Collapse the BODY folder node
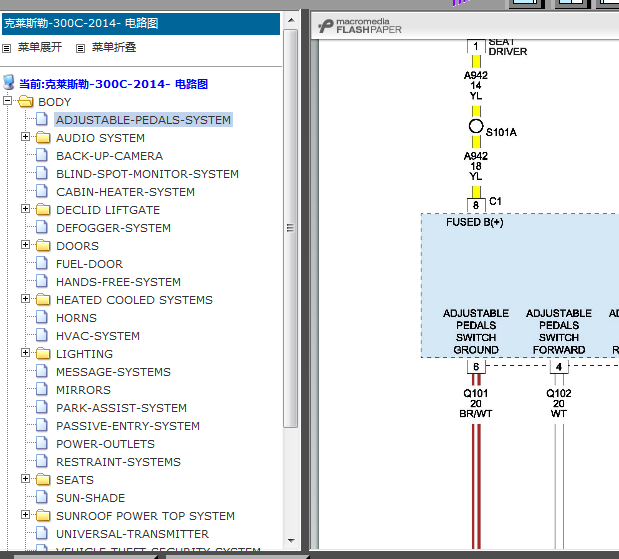619x559 pixels. click(8, 101)
